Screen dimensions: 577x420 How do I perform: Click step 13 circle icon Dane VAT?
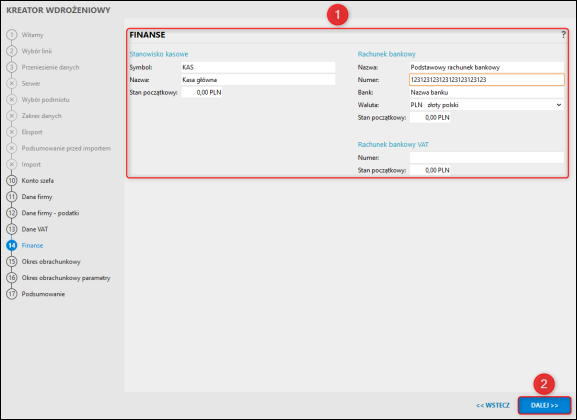[x=12, y=229]
